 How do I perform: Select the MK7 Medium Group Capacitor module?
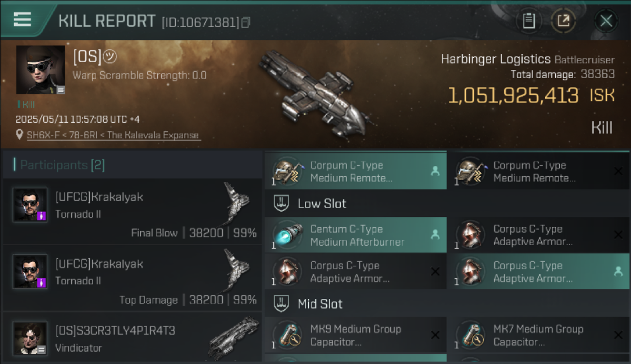point(538,335)
